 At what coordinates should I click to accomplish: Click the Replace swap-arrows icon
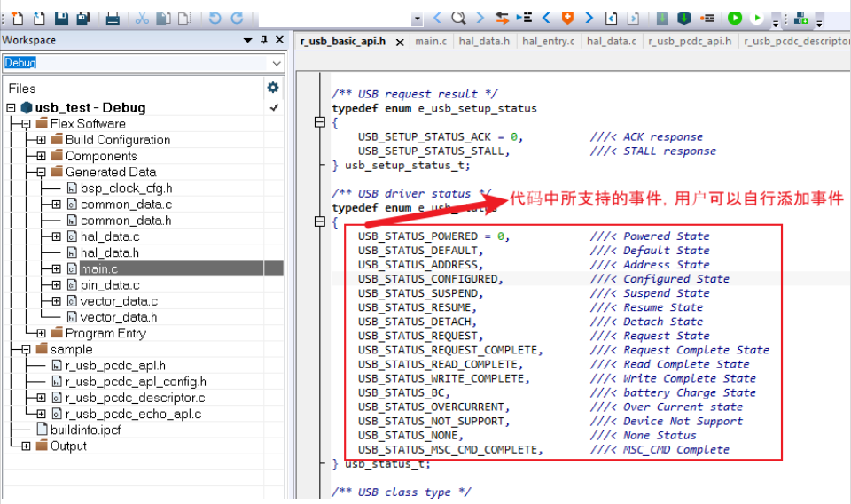[x=502, y=19]
